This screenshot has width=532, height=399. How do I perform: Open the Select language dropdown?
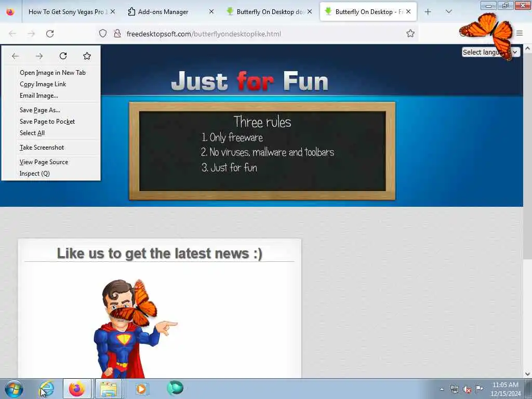[490, 52]
